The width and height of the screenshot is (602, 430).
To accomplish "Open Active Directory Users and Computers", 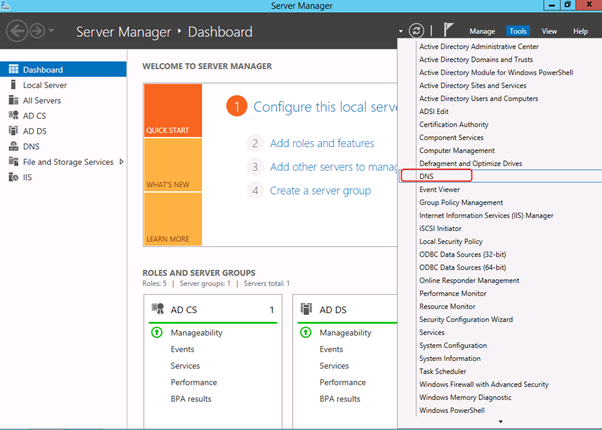I will pyautogui.click(x=478, y=99).
